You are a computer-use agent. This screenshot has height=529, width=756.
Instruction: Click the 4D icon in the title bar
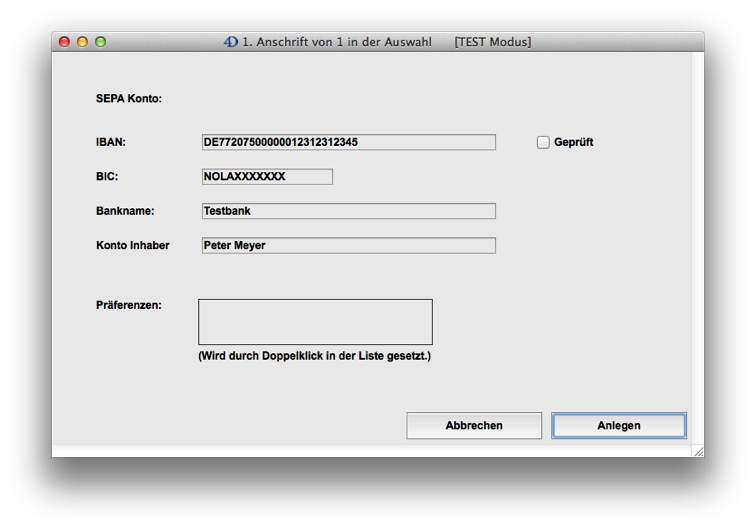(231, 42)
